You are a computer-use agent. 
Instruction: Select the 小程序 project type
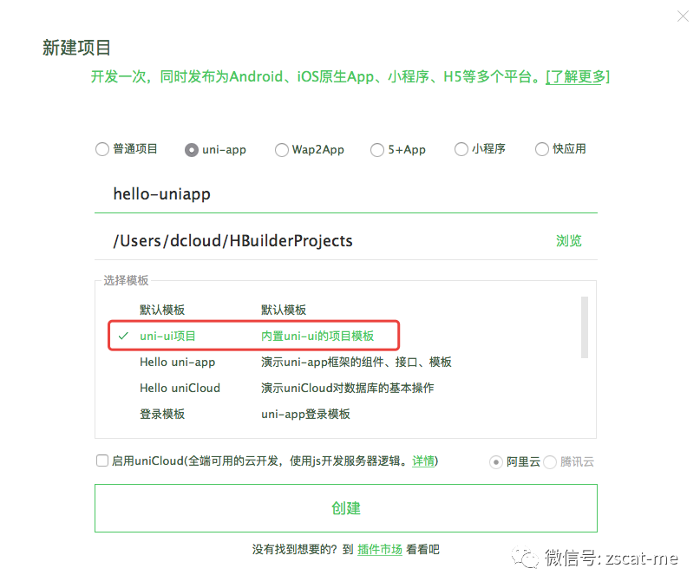pos(461,149)
